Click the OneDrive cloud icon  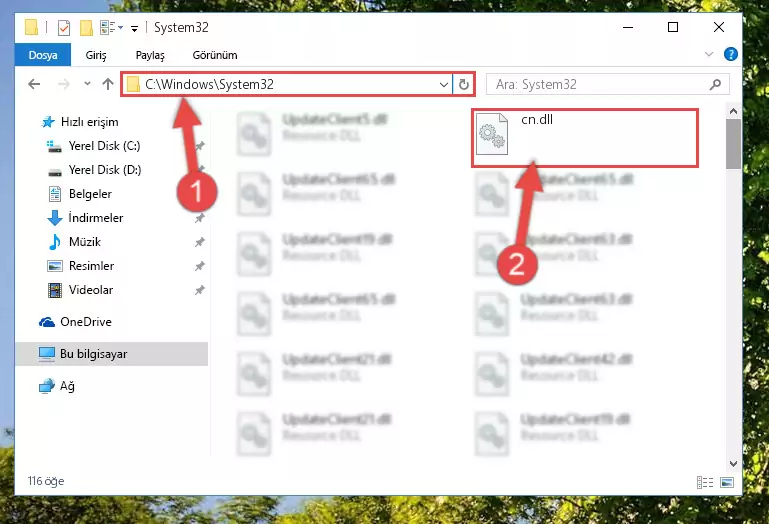[47, 322]
